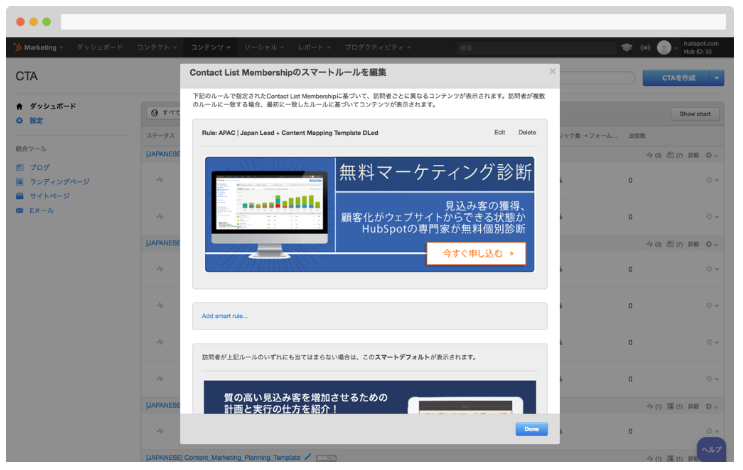The height and width of the screenshot is (470, 743).
Task: Expand the コンタクト navigation menu
Action: click(x=157, y=47)
